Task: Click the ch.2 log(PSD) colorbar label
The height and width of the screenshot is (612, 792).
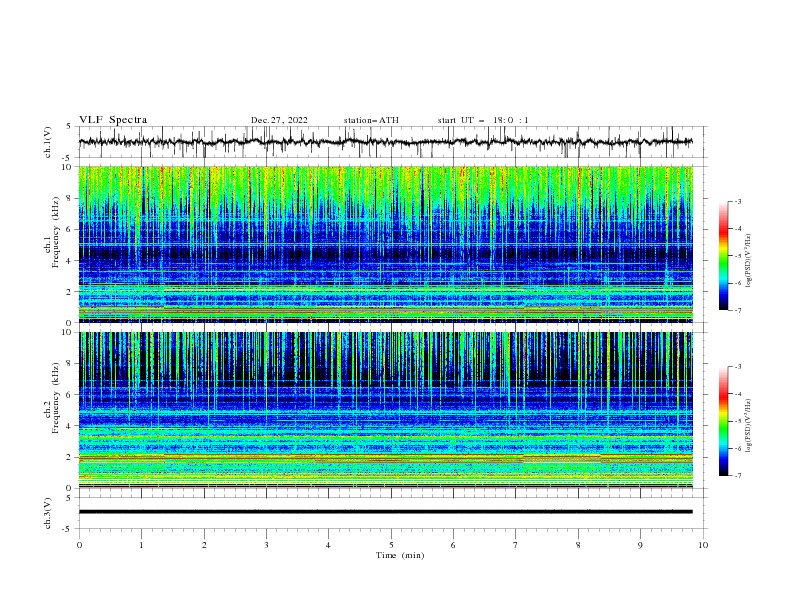Action: pyautogui.click(x=749, y=426)
